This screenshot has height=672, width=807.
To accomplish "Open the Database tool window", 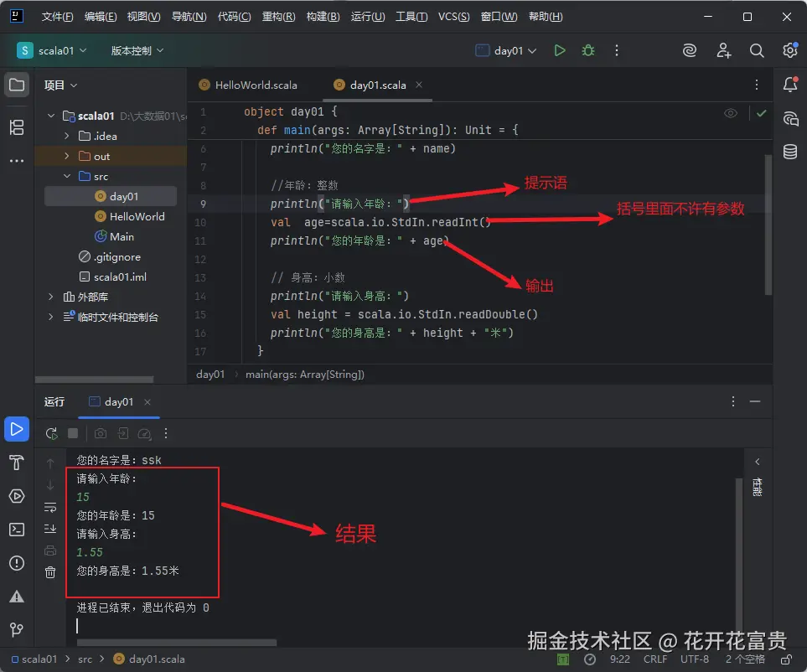I will click(790, 152).
